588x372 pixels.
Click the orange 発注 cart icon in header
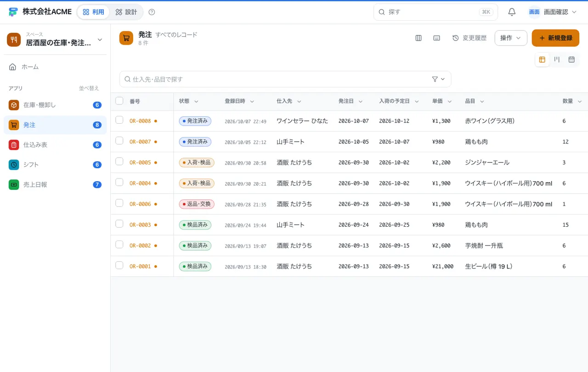(x=126, y=38)
